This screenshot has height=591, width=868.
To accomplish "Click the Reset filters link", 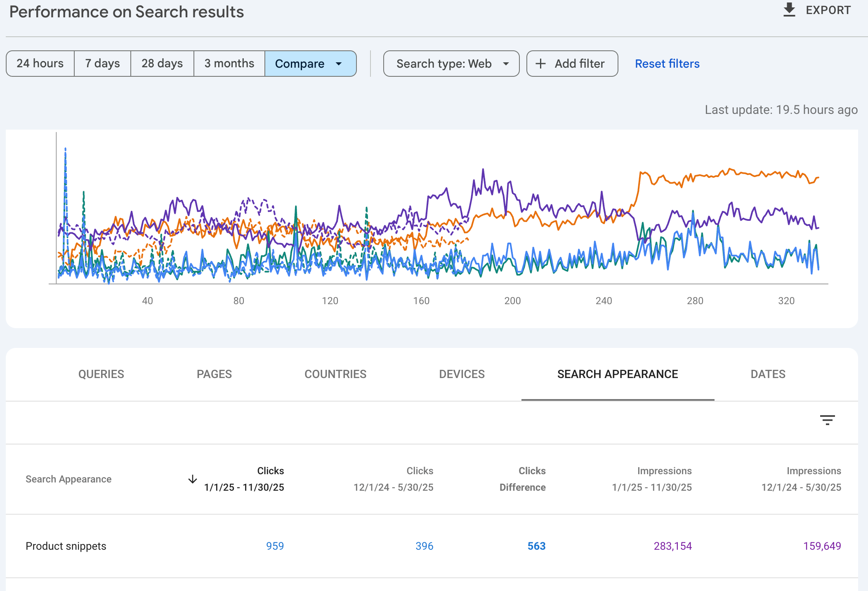I will tap(667, 64).
